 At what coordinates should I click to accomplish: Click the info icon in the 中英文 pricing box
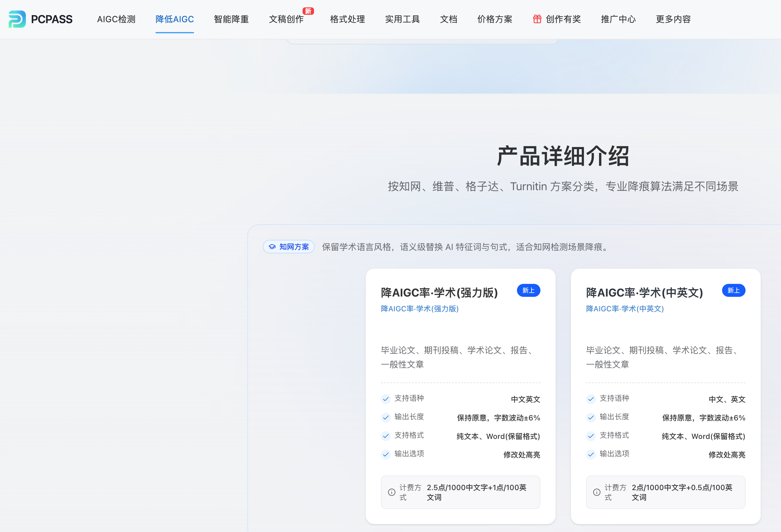coord(597,492)
